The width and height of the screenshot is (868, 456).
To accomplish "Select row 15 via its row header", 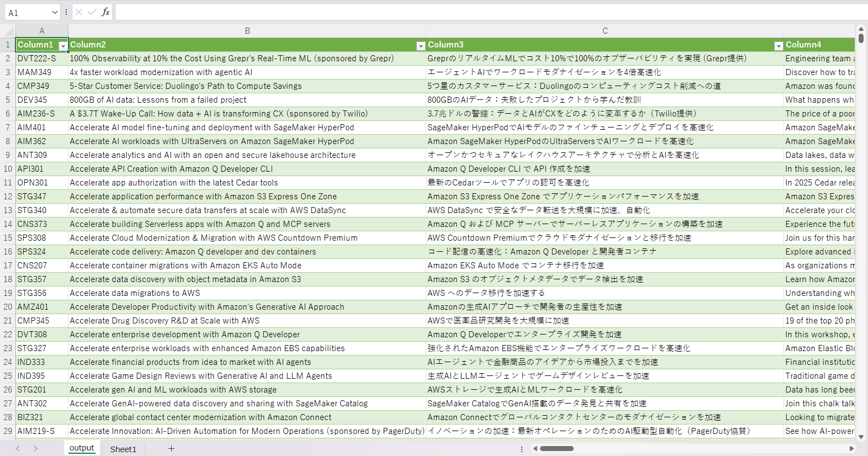I will click(x=8, y=238).
